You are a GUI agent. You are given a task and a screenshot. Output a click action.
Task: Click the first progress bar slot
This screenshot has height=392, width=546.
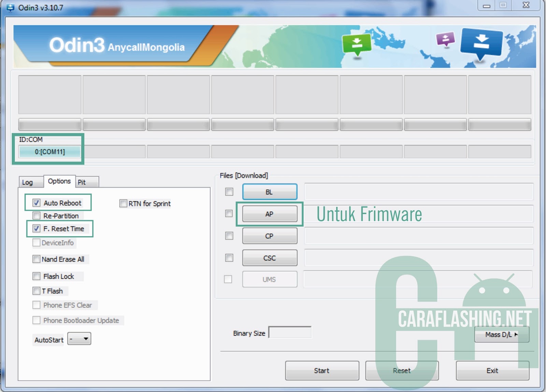pyautogui.click(x=50, y=124)
